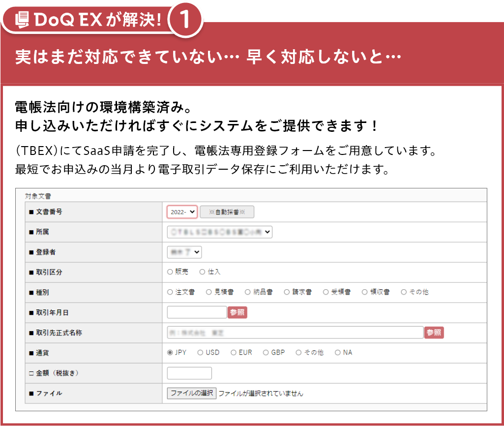Focus the 取引先正式名称 text field
This screenshot has height=426, width=504.
click(295, 333)
